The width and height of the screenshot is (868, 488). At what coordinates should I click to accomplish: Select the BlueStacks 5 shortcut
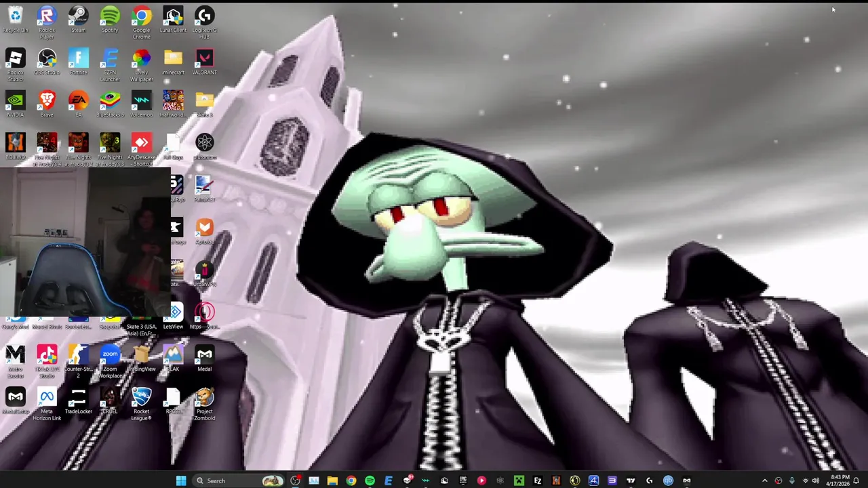(x=110, y=104)
